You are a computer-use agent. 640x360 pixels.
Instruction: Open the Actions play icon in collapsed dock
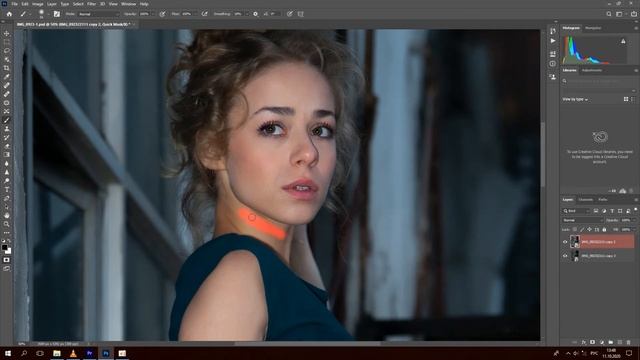click(553, 41)
